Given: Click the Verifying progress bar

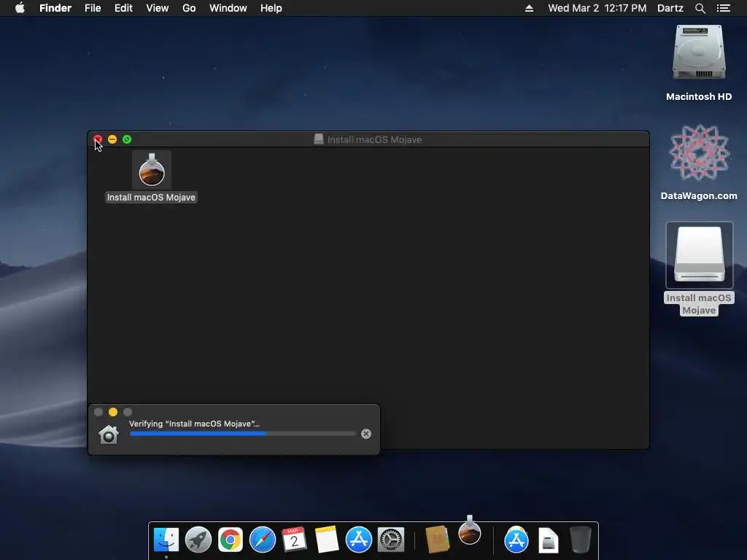Looking at the screenshot, I should coord(242,434).
